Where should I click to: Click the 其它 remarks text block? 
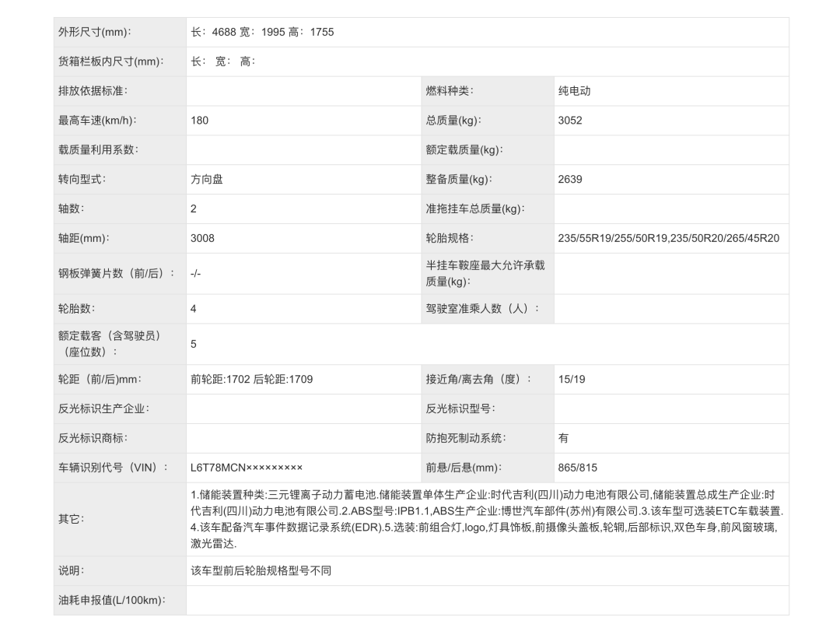[x=487, y=519]
